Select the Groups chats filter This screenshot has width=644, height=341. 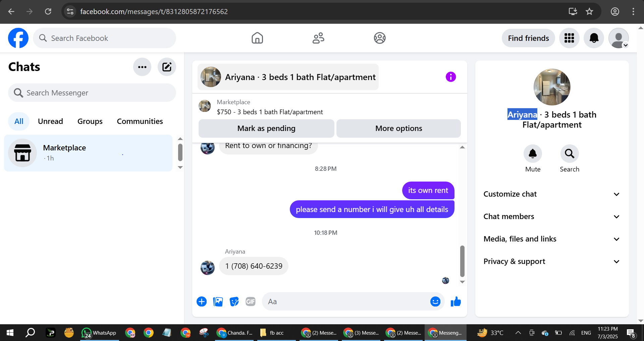(90, 121)
